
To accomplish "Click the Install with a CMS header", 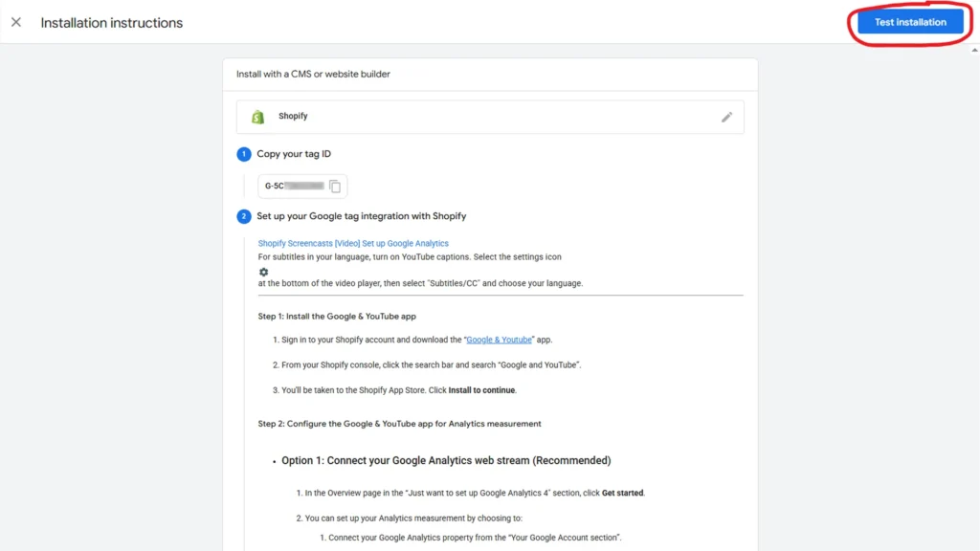I will 316,73.
